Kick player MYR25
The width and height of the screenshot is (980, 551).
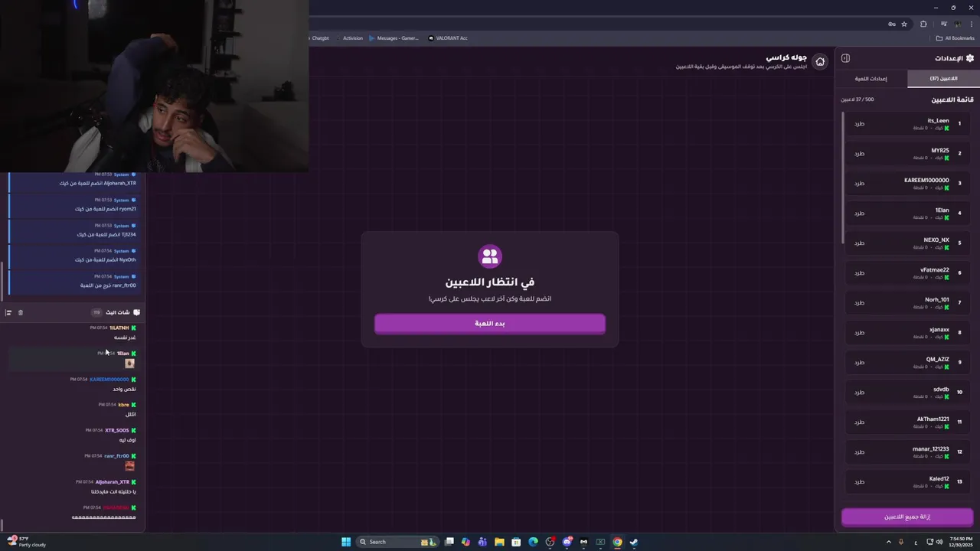(x=859, y=154)
